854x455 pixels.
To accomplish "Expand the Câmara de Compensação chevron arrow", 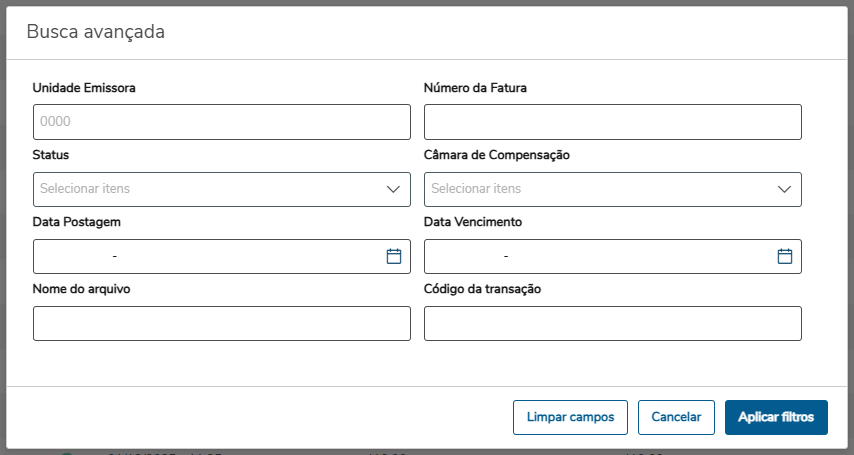I will [x=785, y=189].
